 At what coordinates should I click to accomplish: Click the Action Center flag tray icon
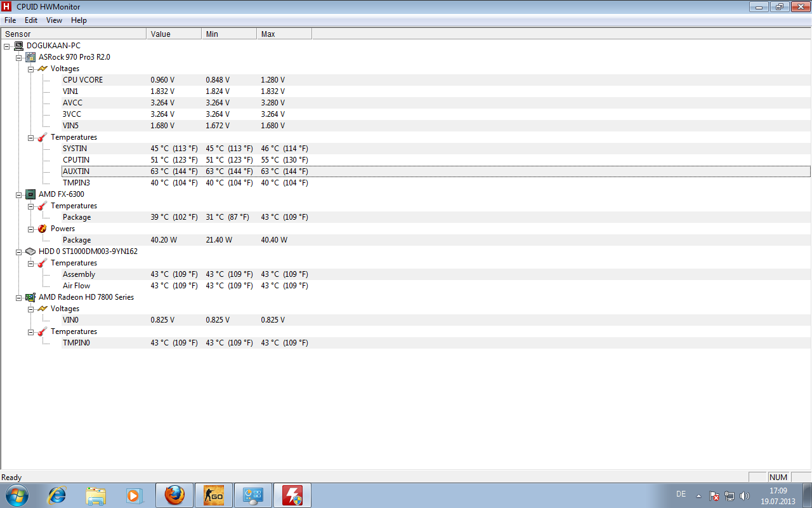(x=714, y=495)
